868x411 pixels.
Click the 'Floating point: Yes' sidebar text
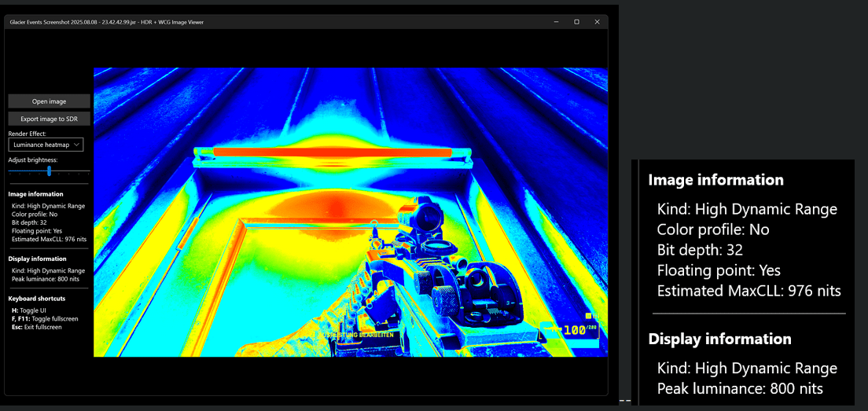point(36,231)
